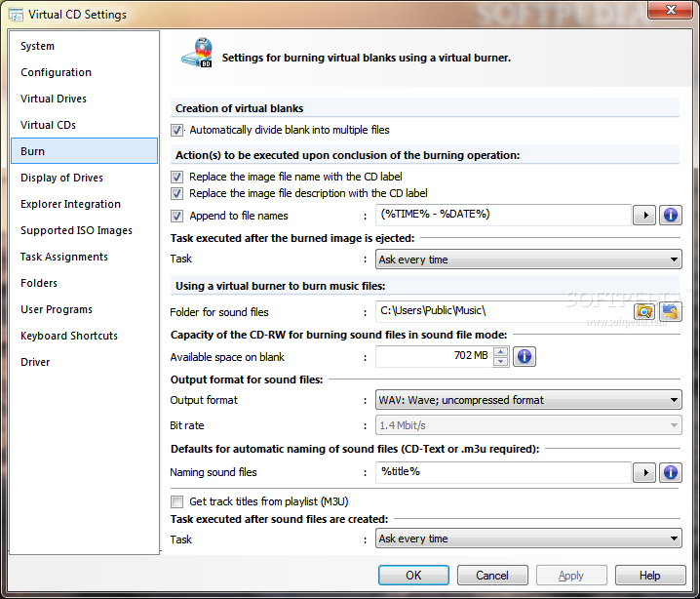The image size is (700, 599).
Task: Click the Naming sound files %title% field
Action: 504,472
